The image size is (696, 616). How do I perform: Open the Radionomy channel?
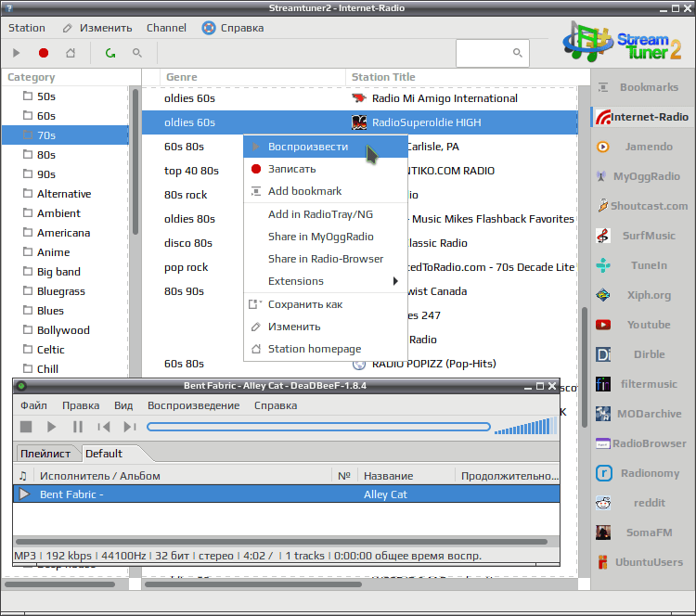(642, 473)
